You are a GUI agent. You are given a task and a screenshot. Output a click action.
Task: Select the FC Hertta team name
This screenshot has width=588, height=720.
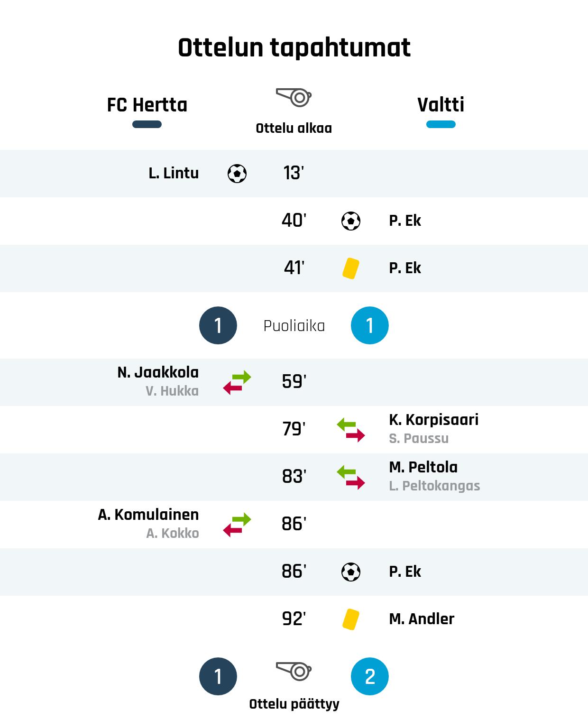(x=147, y=105)
